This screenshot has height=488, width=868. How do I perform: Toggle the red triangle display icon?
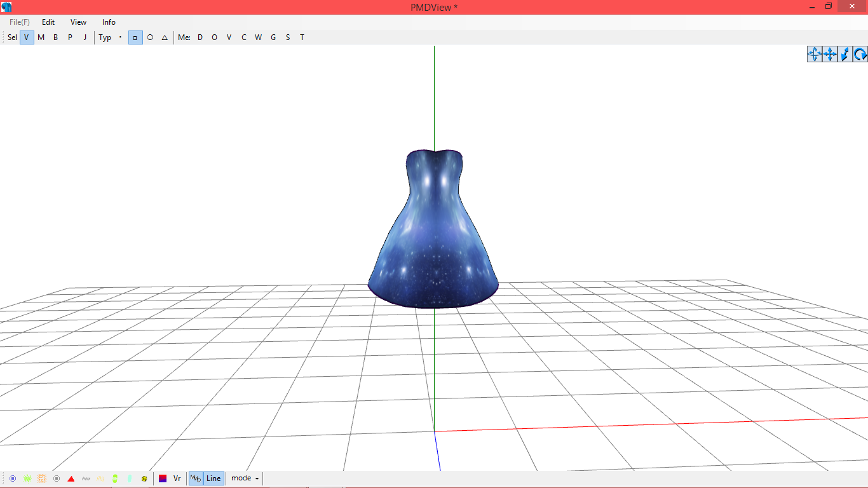pos(71,478)
